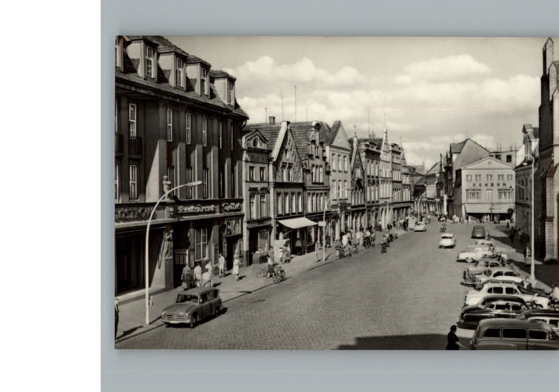Click the station wagon parked at the curb

point(191,308)
